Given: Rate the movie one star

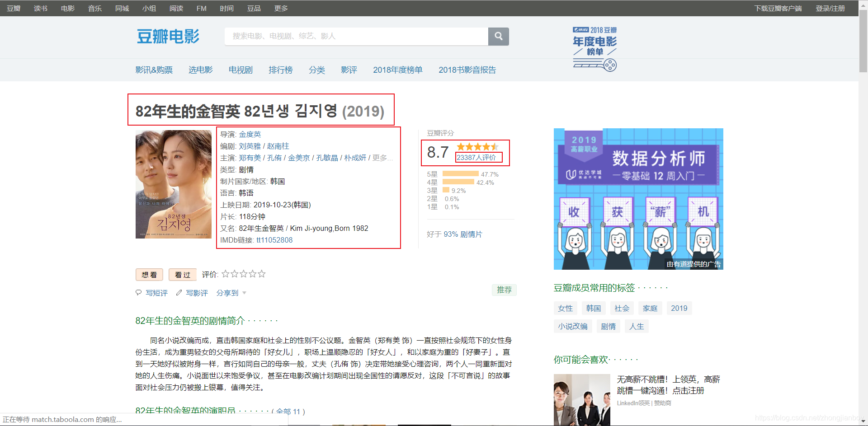Looking at the screenshot, I should [x=225, y=274].
